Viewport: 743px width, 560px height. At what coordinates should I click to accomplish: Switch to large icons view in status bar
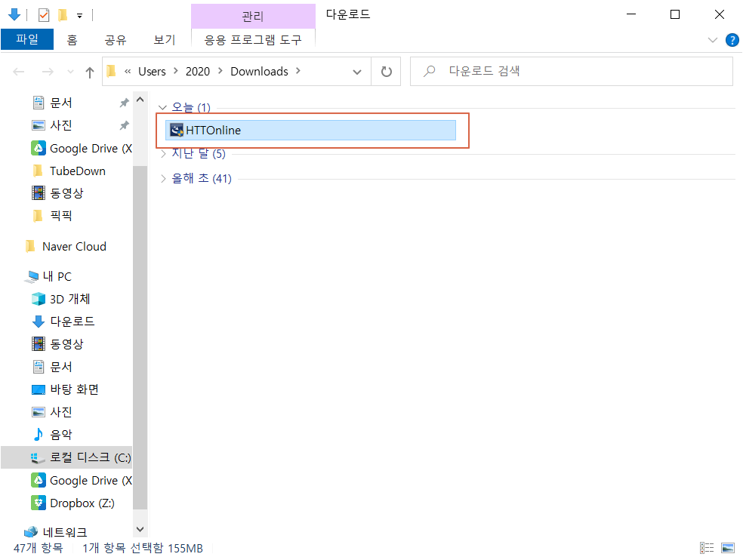[x=728, y=548]
